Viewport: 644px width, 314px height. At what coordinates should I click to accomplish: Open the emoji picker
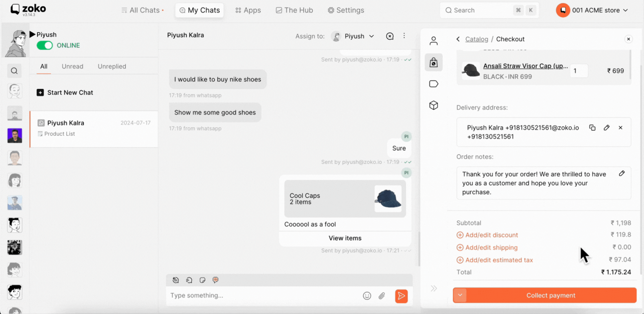click(367, 296)
